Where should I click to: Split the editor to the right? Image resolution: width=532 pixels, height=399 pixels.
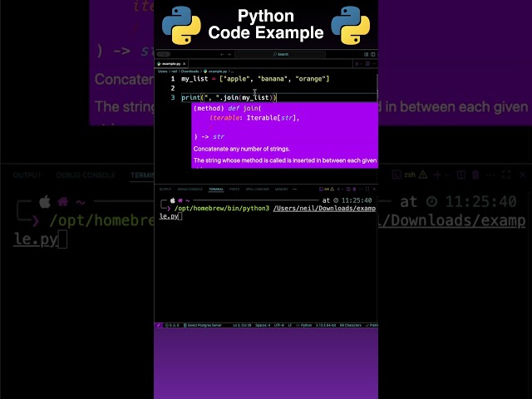pos(367,64)
